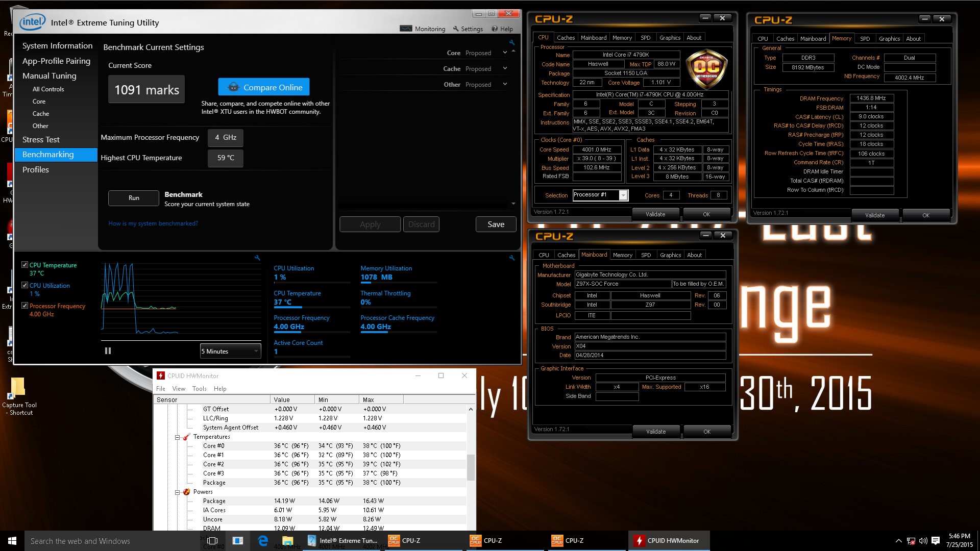
Task: Save the XTU settings
Action: click(496, 224)
